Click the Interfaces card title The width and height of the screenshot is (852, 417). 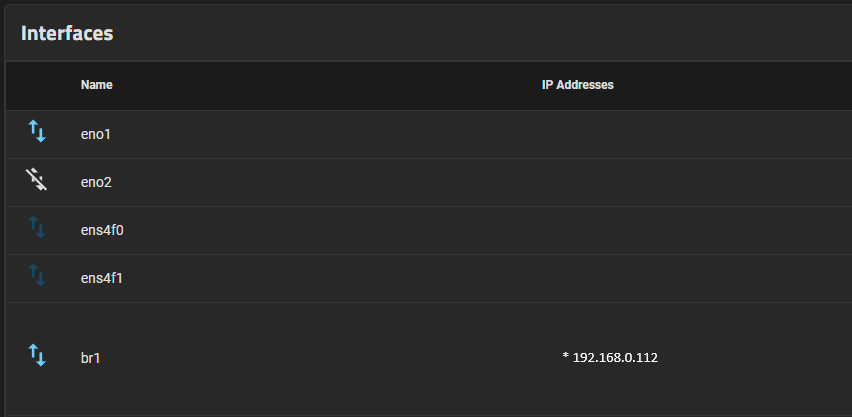click(67, 33)
